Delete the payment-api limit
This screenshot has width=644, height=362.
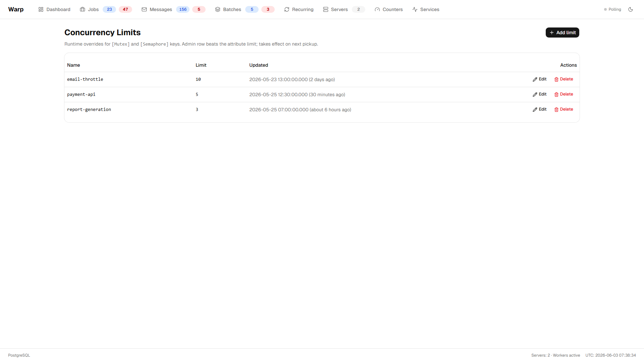pos(564,95)
